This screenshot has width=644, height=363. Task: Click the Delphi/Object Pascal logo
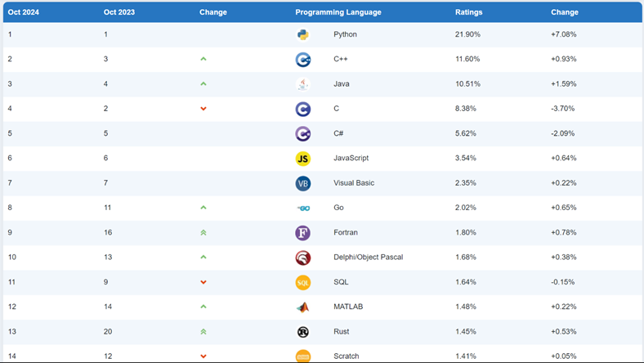tap(302, 258)
